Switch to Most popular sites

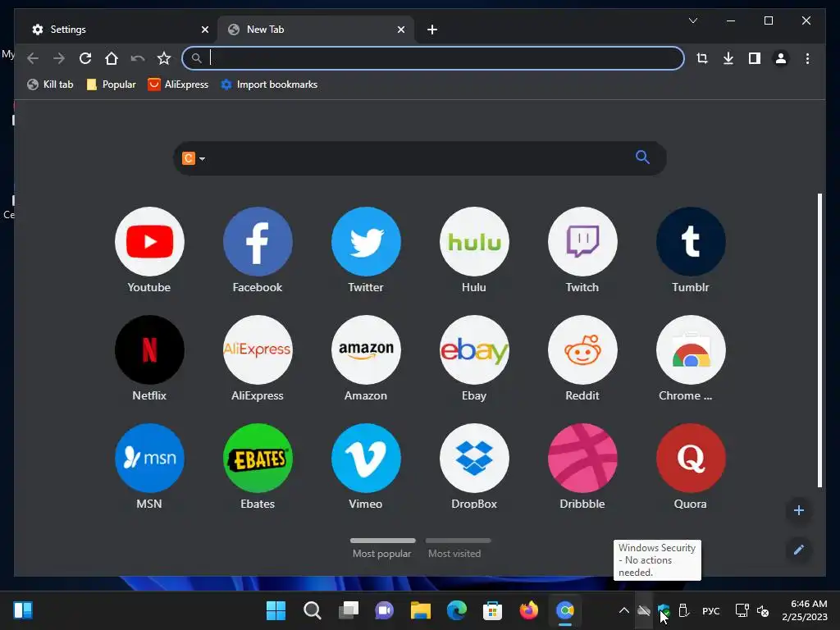(382, 549)
